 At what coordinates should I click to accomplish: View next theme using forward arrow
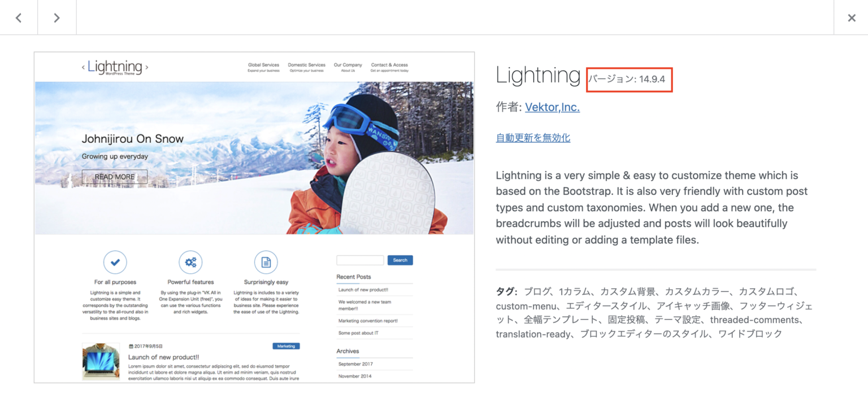click(57, 17)
